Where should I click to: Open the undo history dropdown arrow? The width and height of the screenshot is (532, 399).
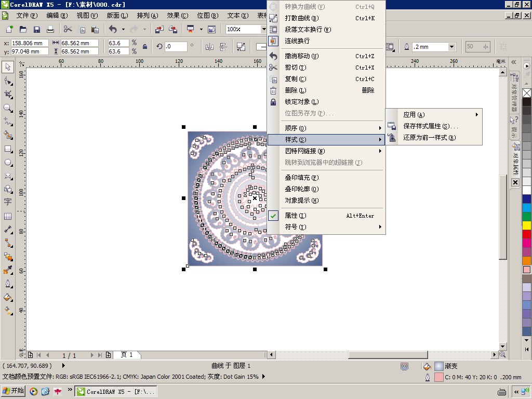[123, 30]
